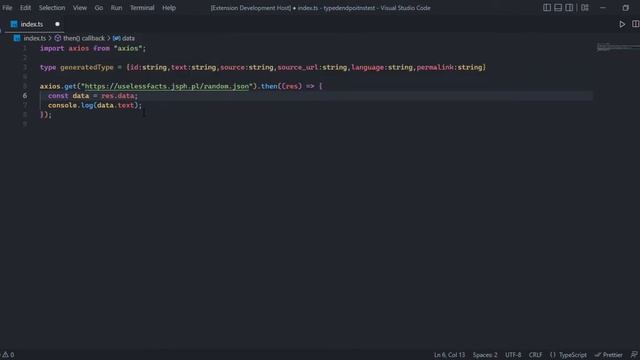Open the notifications icon in status bar
Screen dimensions: 640x360
[634, 355]
